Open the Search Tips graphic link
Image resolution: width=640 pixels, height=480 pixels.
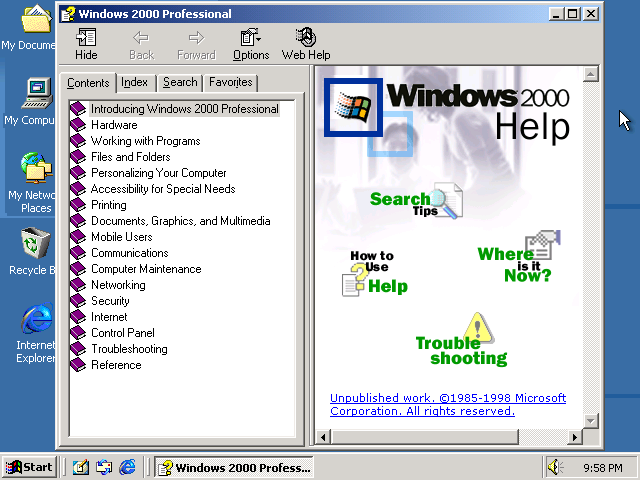(416, 202)
